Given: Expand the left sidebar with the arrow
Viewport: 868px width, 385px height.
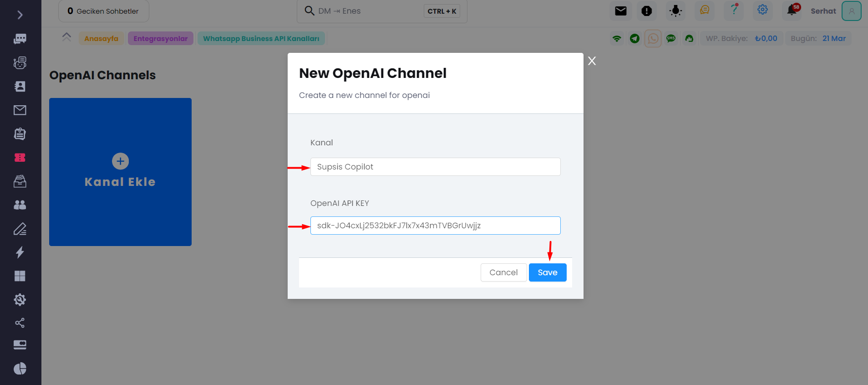Looking at the screenshot, I should 20,15.
